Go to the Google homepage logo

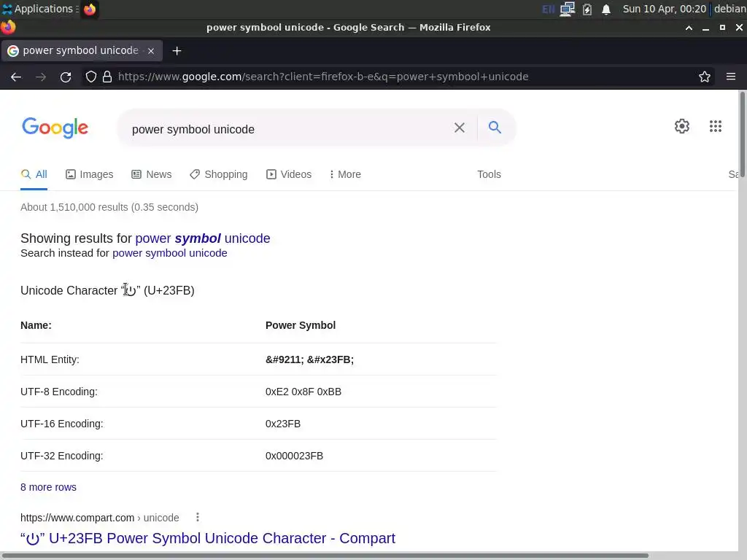[x=55, y=128]
